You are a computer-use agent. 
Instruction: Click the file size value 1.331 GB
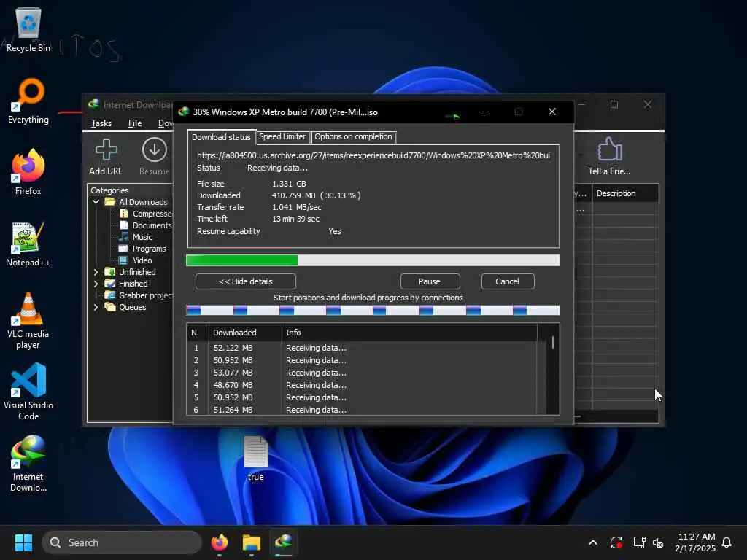point(289,184)
